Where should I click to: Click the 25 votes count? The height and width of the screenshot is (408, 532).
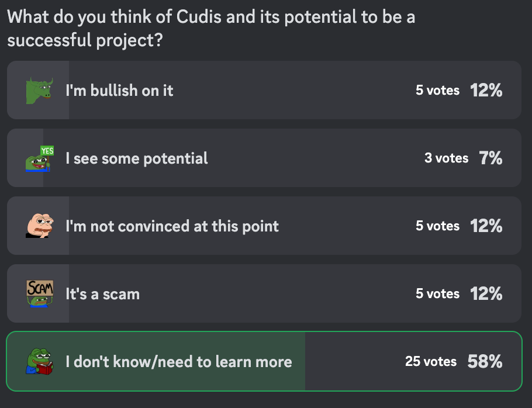click(431, 361)
